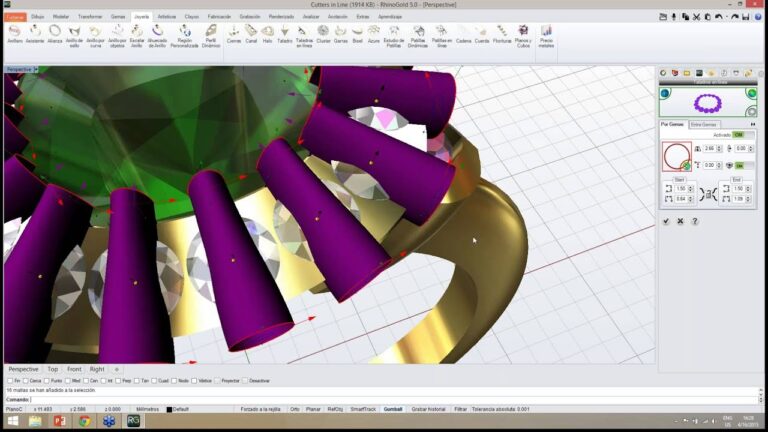Open Precio metales tool
The height and width of the screenshot is (432, 768).
[x=546, y=37]
